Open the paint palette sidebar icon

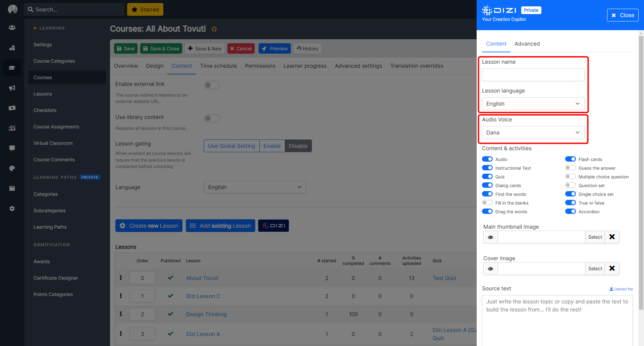(12, 168)
